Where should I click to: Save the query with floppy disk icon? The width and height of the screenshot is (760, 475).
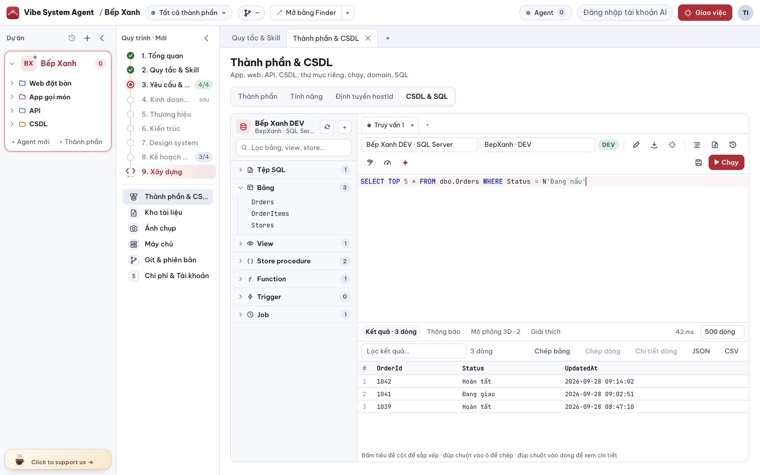click(x=698, y=162)
